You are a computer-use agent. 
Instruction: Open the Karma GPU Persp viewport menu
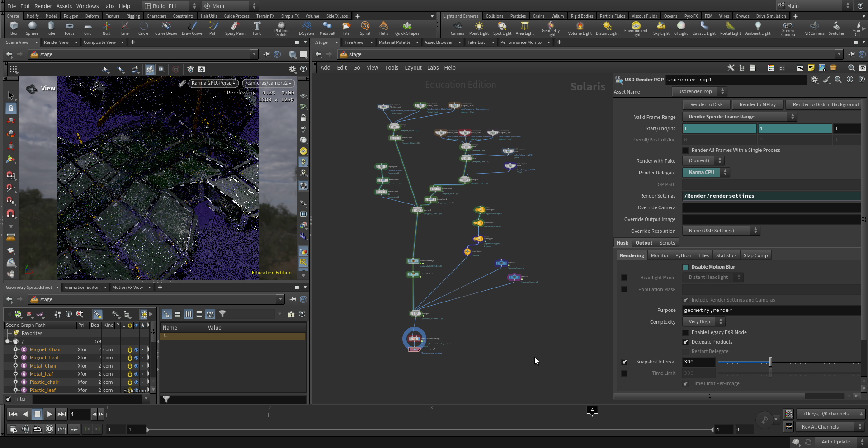click(x=214, y=83)
